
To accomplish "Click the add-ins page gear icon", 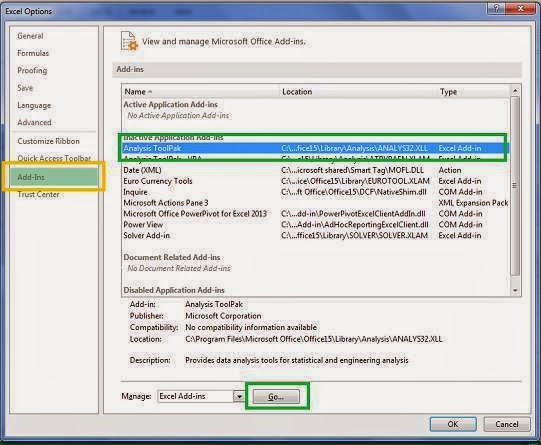I will click(x=129, y=41).
